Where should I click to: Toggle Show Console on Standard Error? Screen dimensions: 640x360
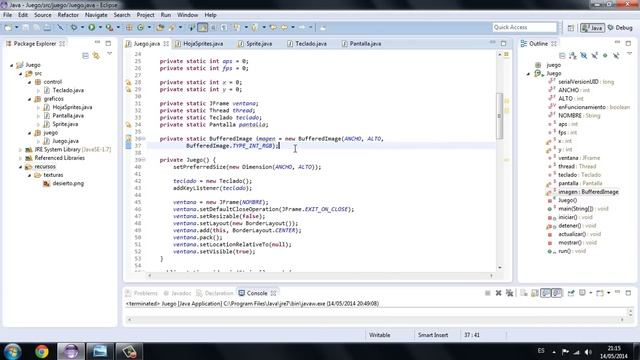[557, 293]
